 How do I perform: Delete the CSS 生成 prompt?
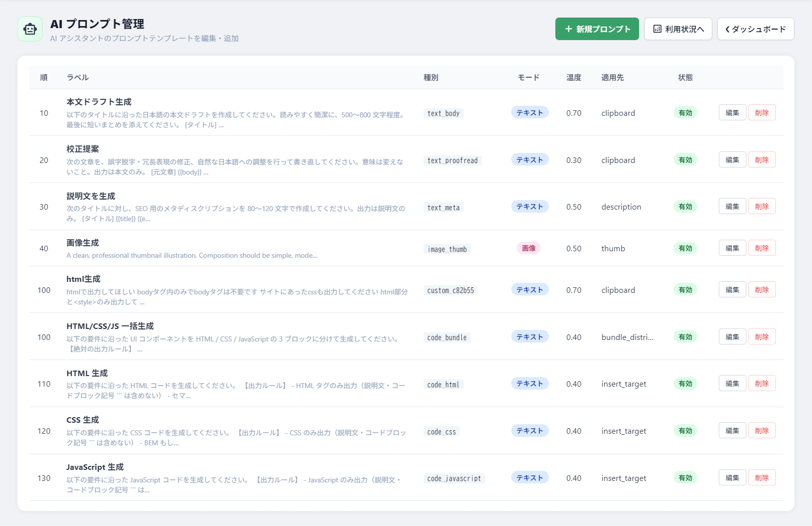(x=762, y=431)
